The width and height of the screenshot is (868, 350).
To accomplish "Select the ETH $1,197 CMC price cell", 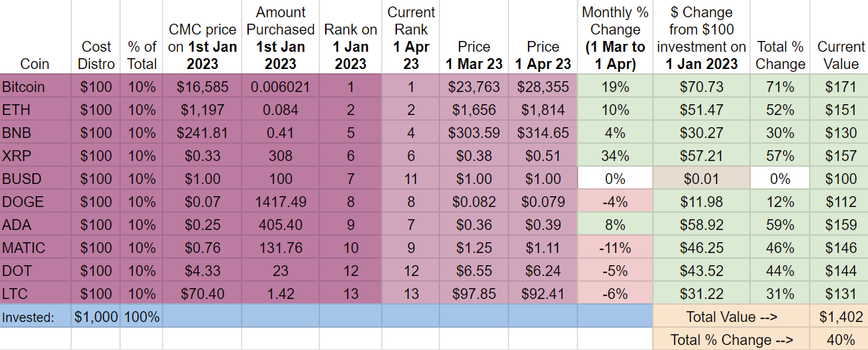I will (x=202, y=110).
